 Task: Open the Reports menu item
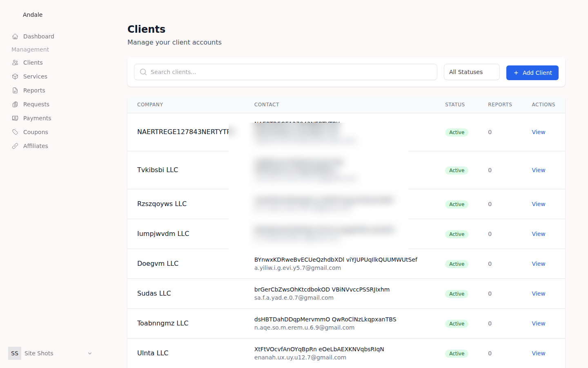[x=52, y=90]
